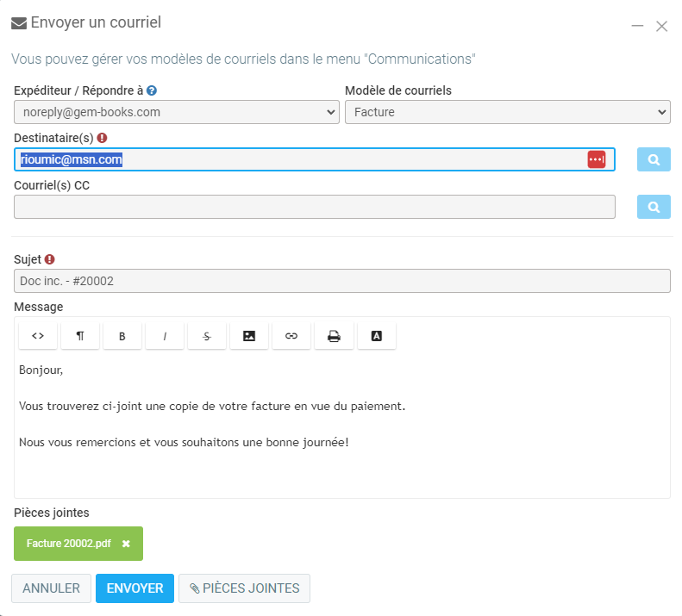
Task: Insert an image into the message
Action: [249, 336]
